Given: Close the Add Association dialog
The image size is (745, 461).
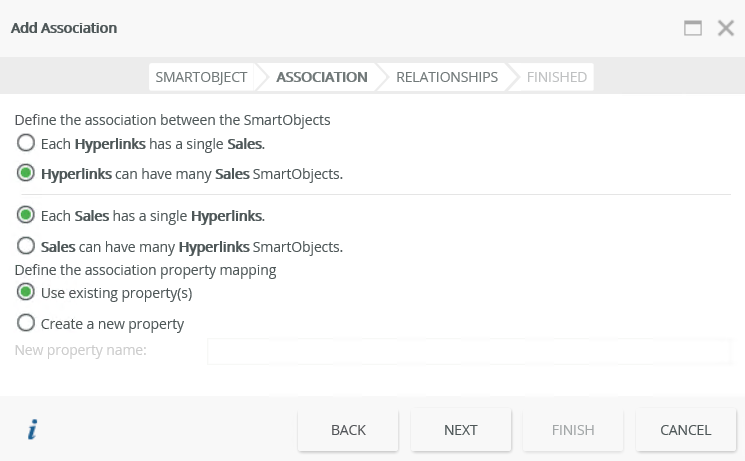Looking at the screenshot, I should point(726,28).
